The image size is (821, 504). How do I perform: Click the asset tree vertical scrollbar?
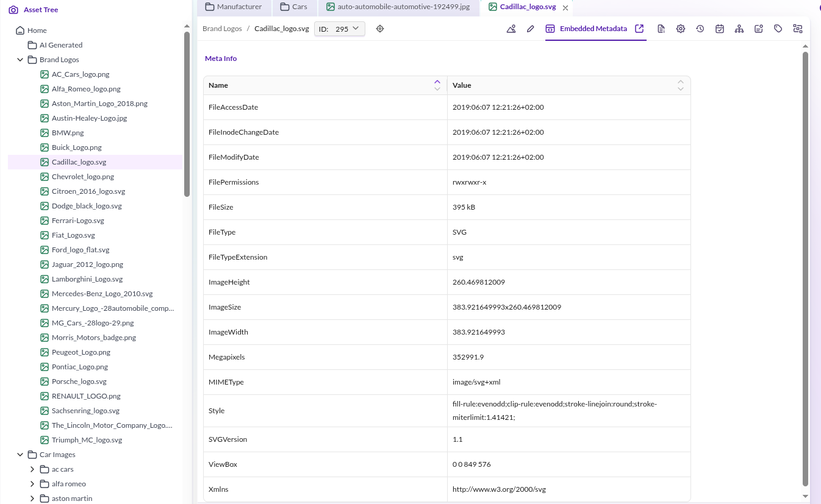click(187, 114)
